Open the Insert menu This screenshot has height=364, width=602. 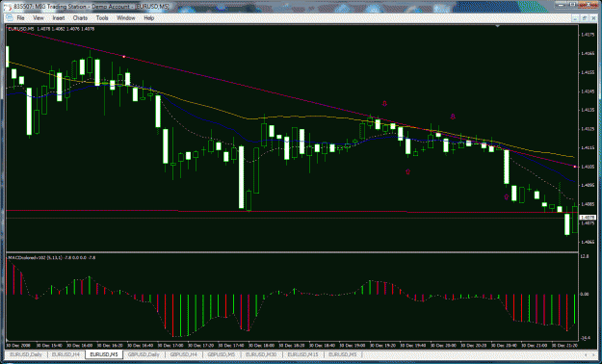pos(59,18)
